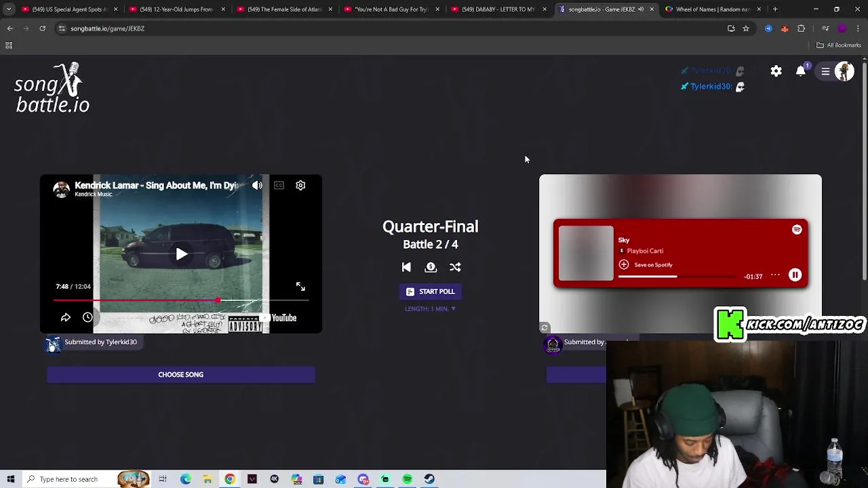The height and width of the screenshot is (488, 868).
Task: Toggle closed captions on the YouTube player
Action: 279,185
